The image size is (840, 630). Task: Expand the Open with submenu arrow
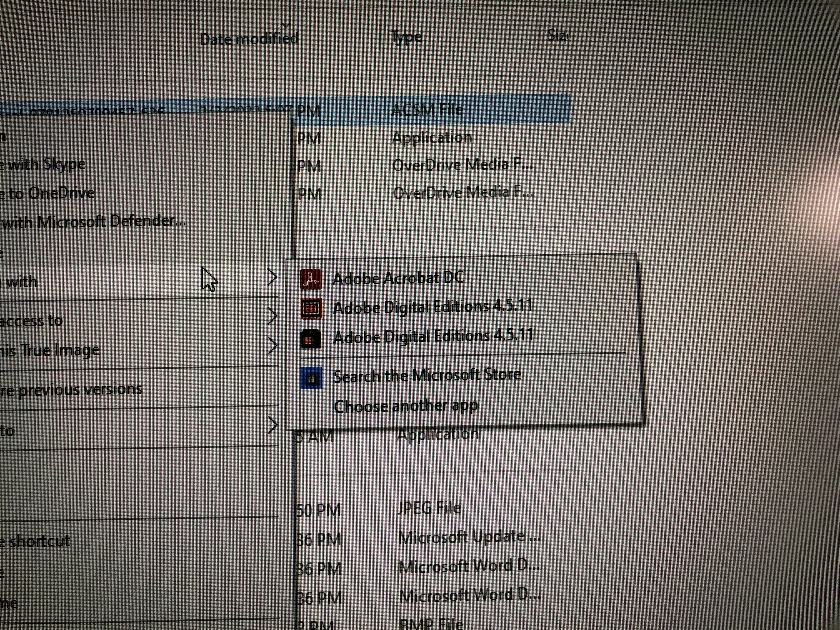pos(272,277)
